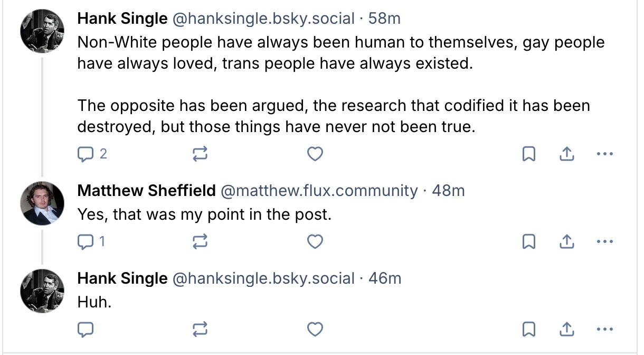
Task: Open more options on the "Huh." post
Action: pyautogui.click(x=604, y=329)
